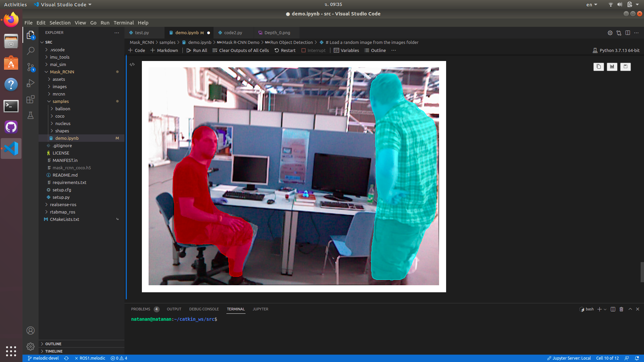The width and height of the screenshot is (644, 362).
Task: Open Source Control view icon
Action: coord(31,67)
